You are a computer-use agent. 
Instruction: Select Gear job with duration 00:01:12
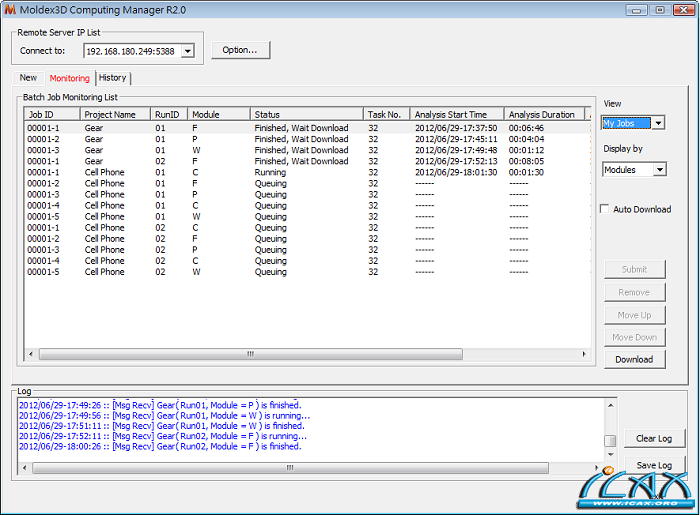click(308, 150)
